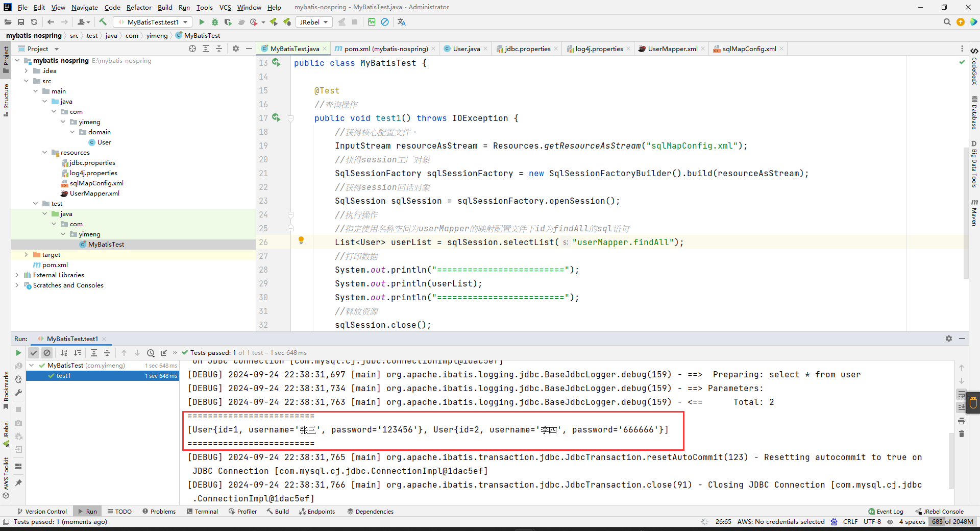Toggle the Bookmarks tool window stripe button
This screenshot has width=980, height=531.
click(6, 390)
